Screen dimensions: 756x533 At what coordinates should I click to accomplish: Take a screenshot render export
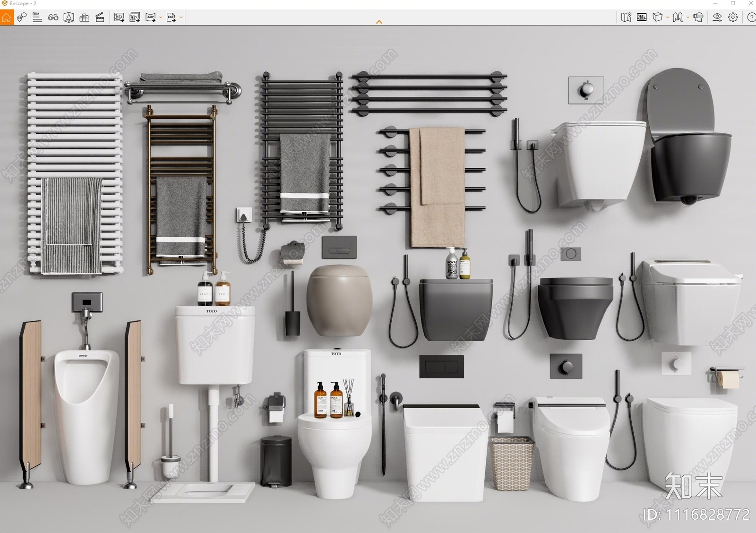click(119, 17)
